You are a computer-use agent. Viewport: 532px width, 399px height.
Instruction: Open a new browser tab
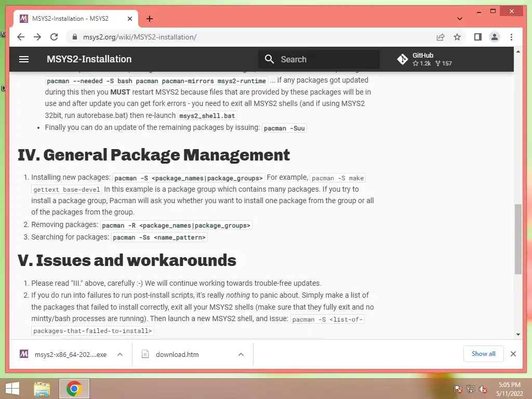point(150,19)
